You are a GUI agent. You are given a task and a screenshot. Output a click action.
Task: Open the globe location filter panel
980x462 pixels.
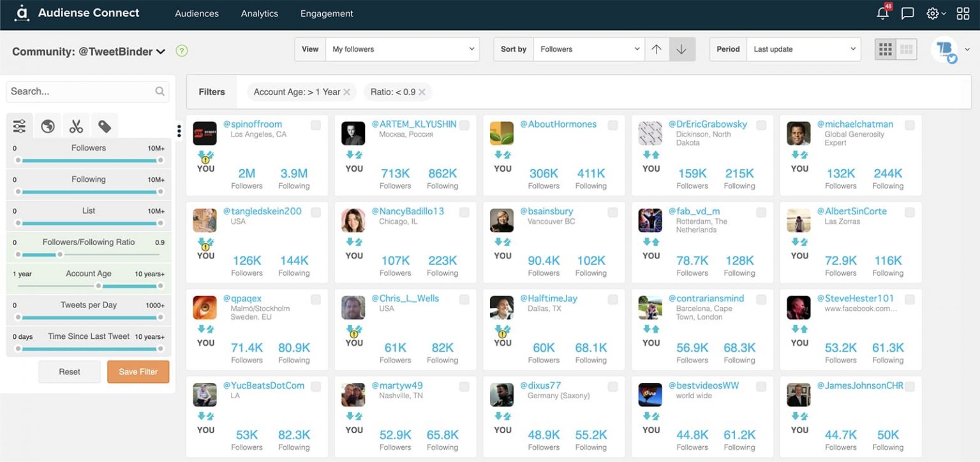(x=47, y=125)
